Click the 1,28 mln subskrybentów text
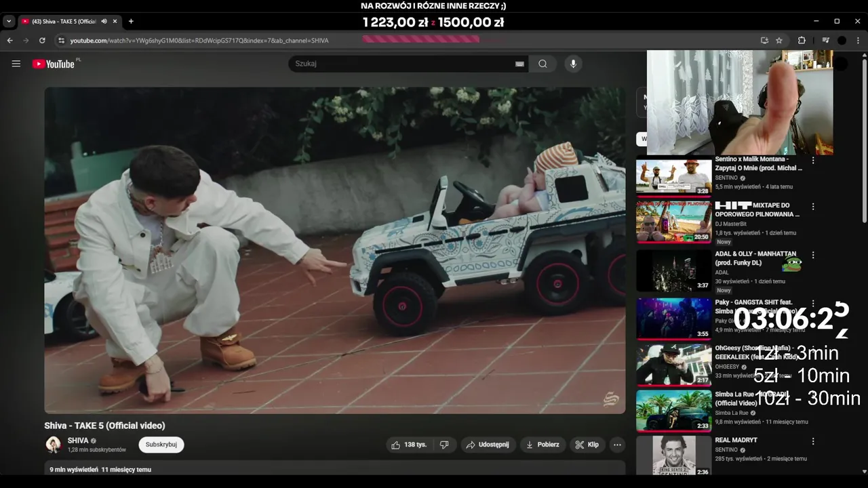 pos(97,450)
